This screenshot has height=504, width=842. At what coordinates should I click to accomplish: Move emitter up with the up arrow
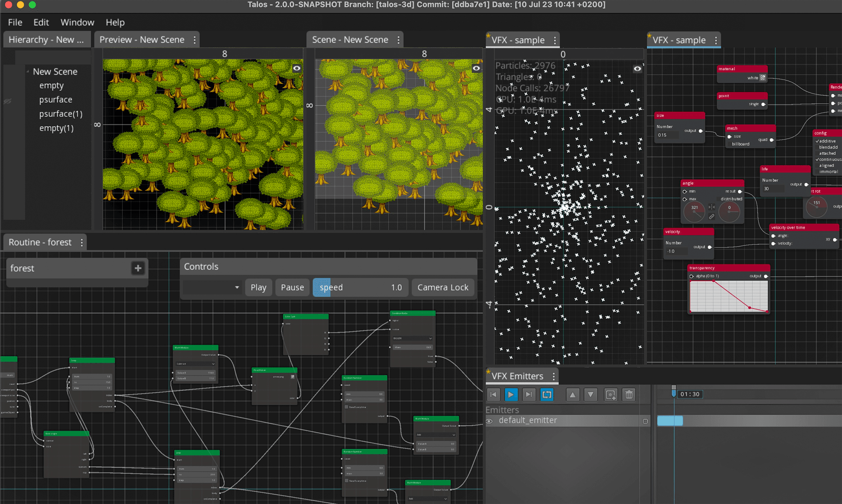[573, 394]
